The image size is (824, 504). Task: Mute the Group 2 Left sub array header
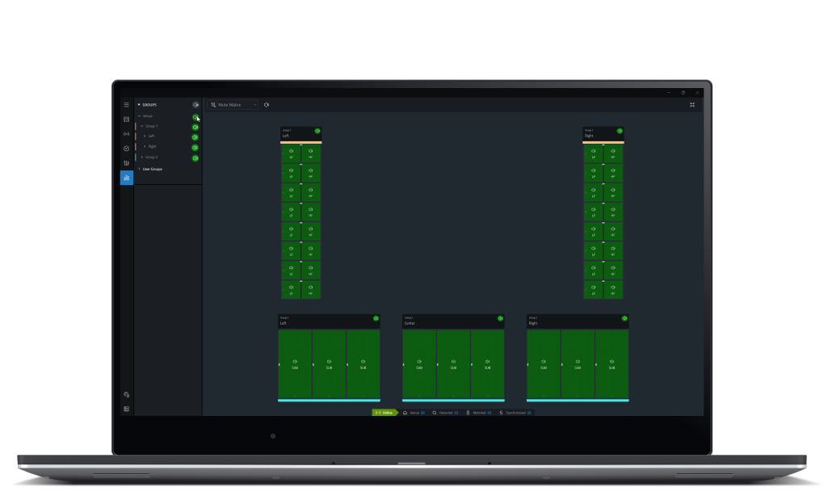click(x=376, y=318)
